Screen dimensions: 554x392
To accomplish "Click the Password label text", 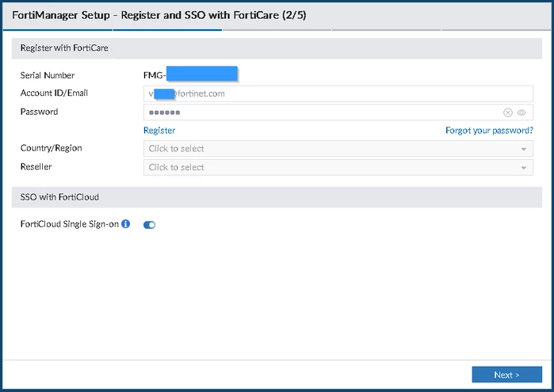I will [39, 112].
